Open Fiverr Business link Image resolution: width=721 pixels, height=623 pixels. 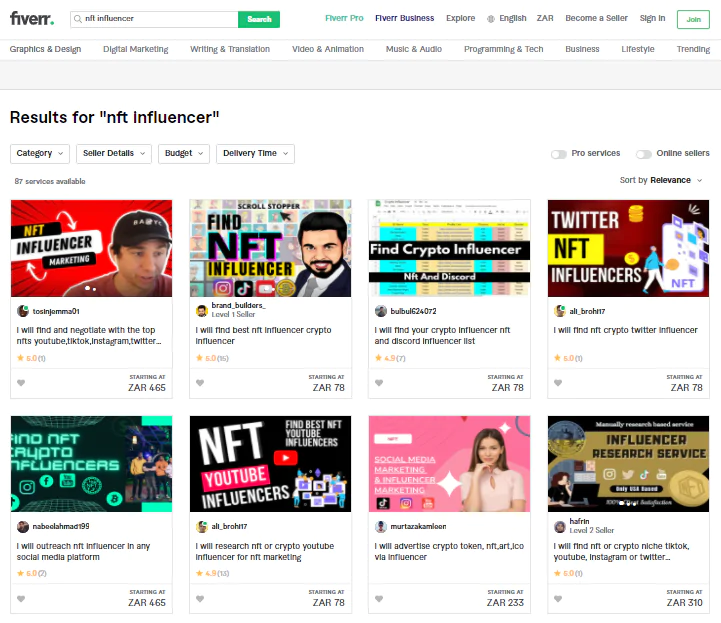[404, 18]
